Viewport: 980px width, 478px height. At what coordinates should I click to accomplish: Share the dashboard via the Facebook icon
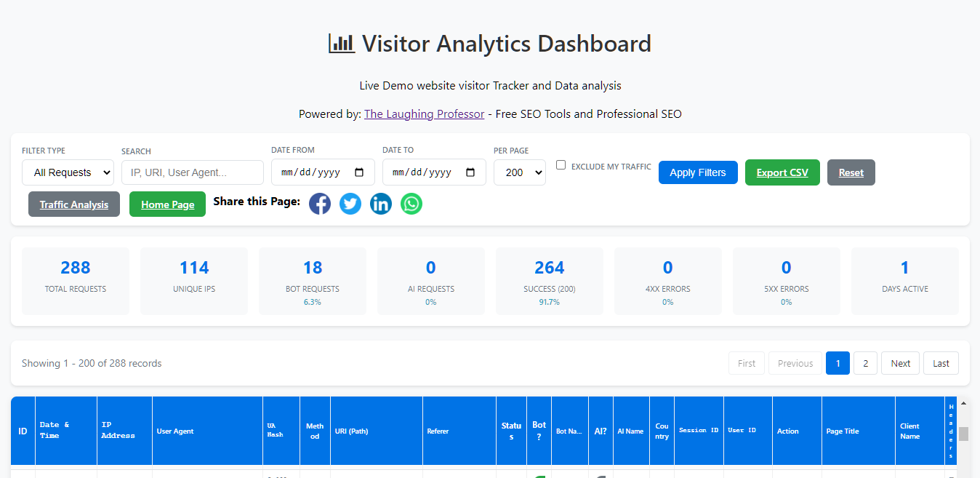(320, 204)
